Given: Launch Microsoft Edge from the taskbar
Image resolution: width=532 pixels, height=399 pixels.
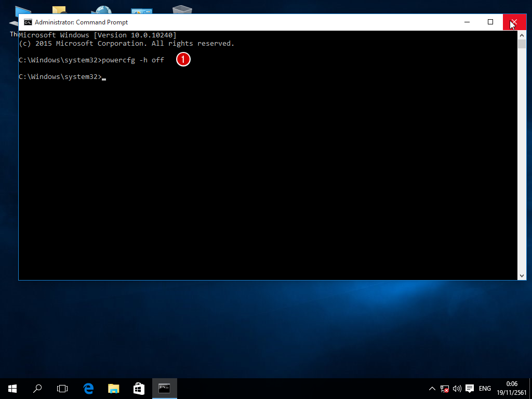Looking at the screenshot, I should (x=88, y=388).
